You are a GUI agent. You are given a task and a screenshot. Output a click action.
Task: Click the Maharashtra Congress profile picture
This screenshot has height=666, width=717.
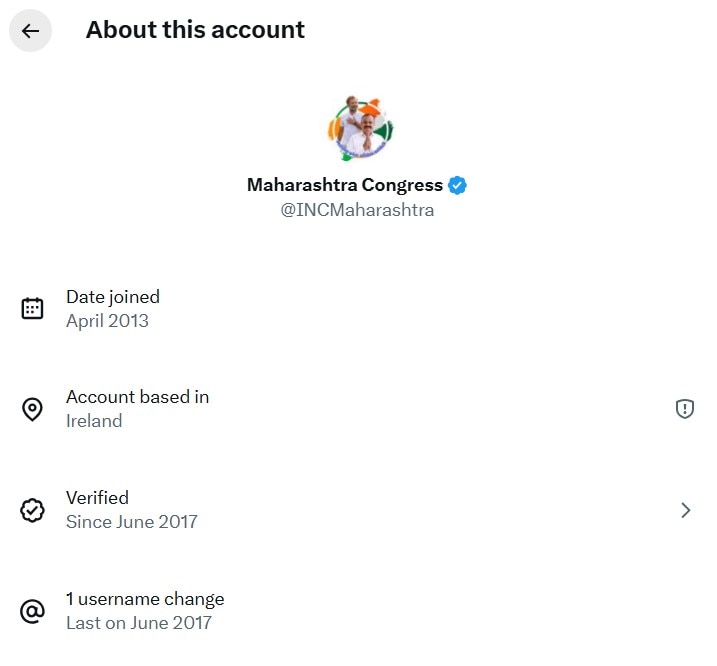pos(359,128)
